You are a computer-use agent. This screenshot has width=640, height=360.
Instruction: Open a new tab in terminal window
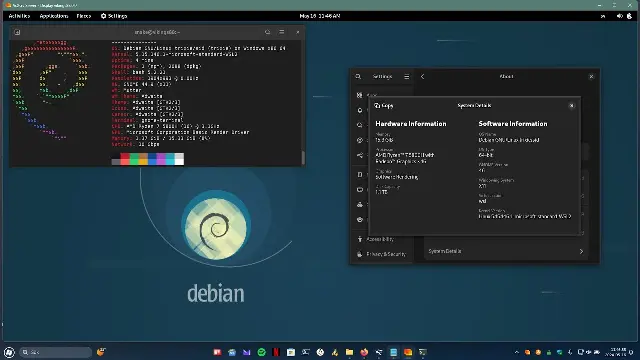[x=17, y=32]
